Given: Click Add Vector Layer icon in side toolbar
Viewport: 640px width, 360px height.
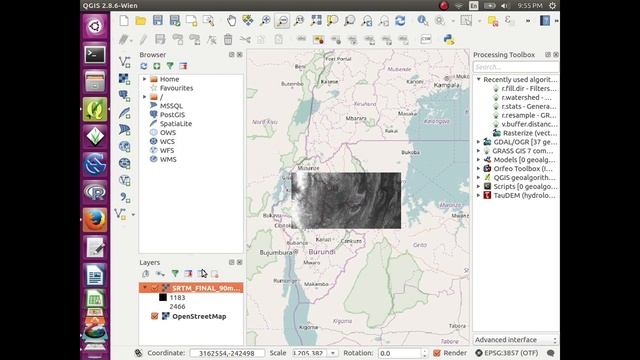Looking at the screenshot, I should click(x=124, y=62).
